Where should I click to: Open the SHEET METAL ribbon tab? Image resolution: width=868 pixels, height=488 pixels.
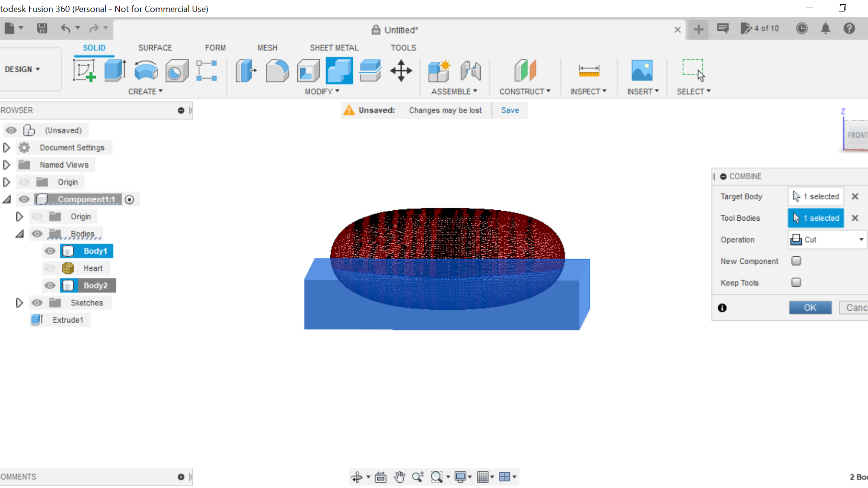334,47
